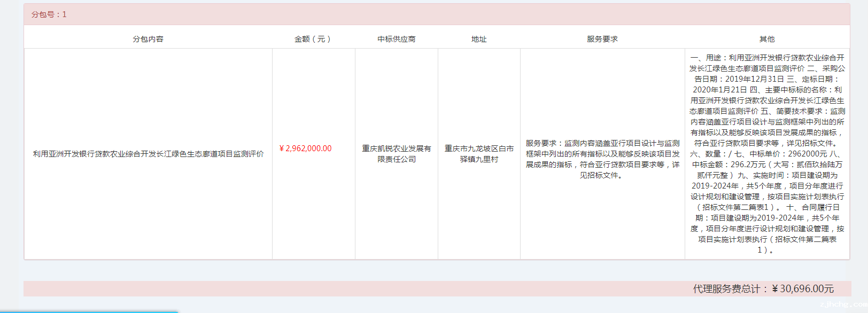Select supplier 重庆凯锐农业发展有限责任公司
The image size is (868, 313).
396,154
